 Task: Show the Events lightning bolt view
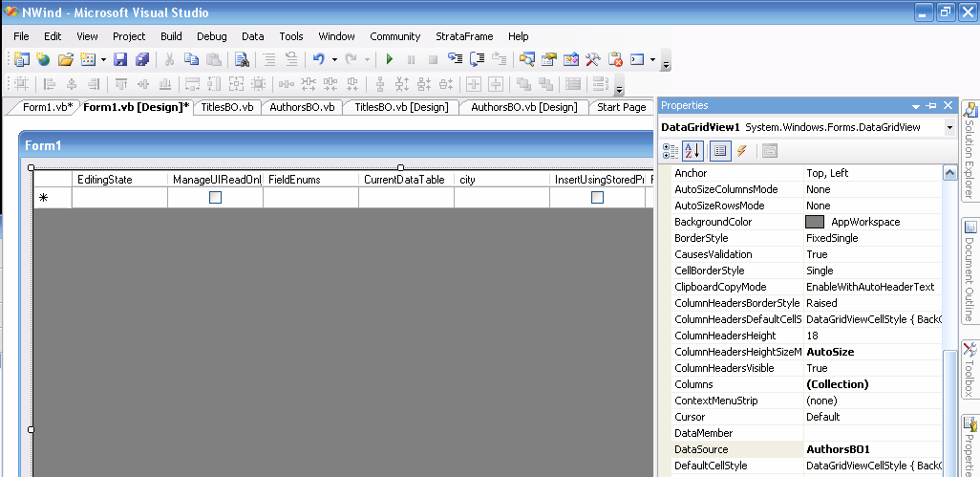click(x=741, y=150)
